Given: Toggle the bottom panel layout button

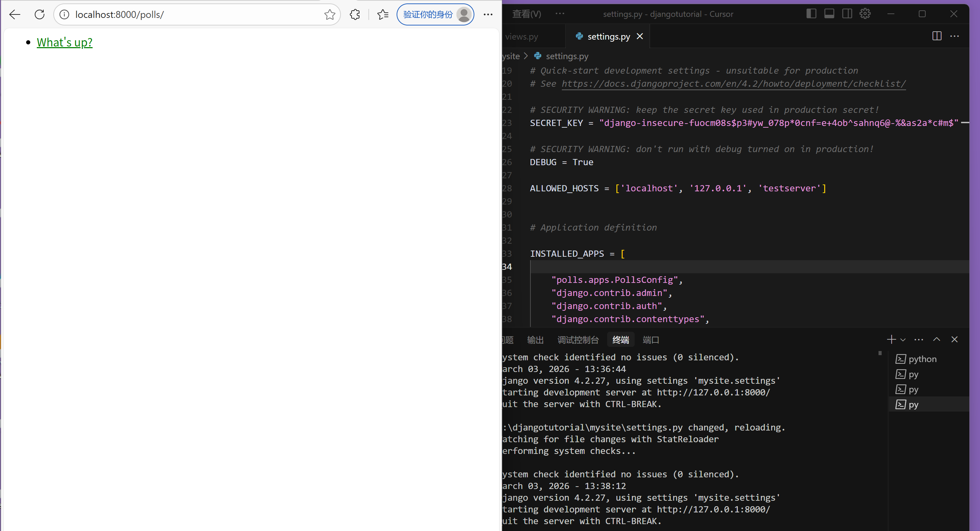Looking at the screenshot, I should pyautogui.click(x=829, y=14).
